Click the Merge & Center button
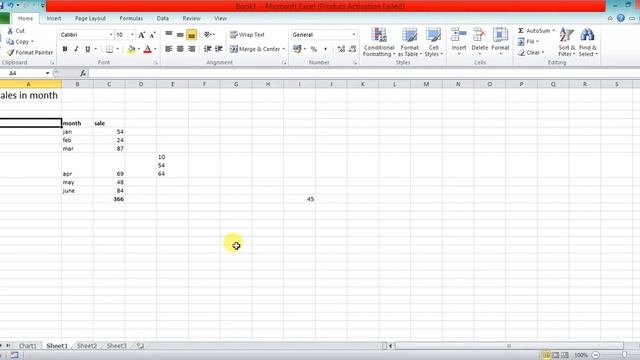Screen dimensions: 640x360 pyautogui.click(x=255, y=49)
